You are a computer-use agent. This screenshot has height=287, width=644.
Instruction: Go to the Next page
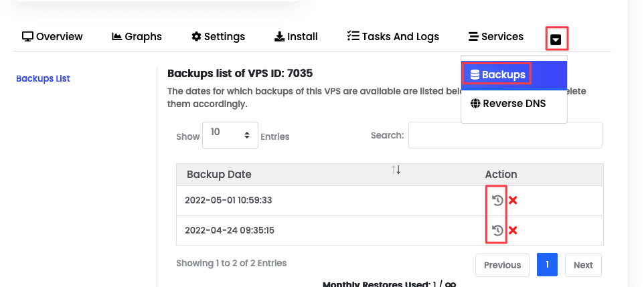coord(583,265)
